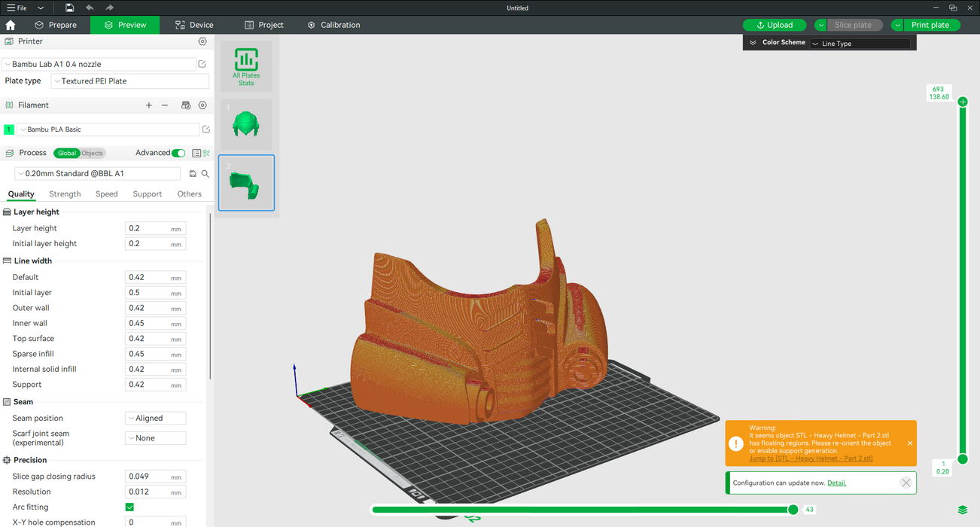
Task: Click the Home icon in top bar
Action: 11,25
